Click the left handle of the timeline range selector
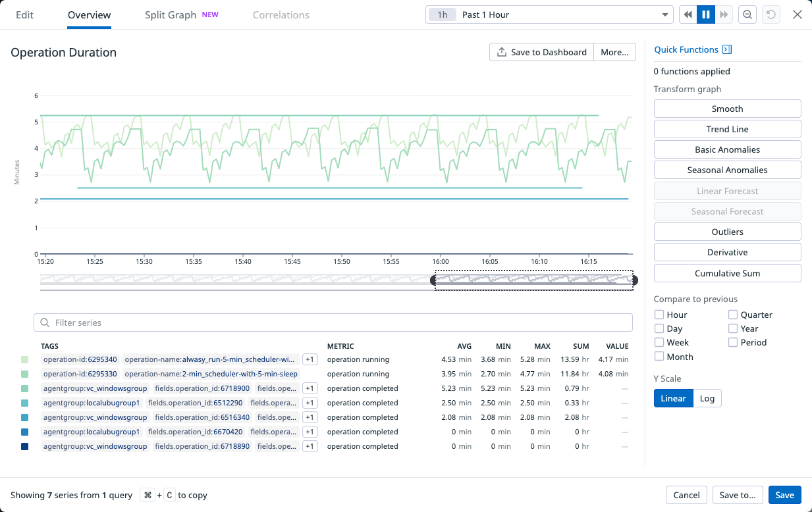This screenshot has width=812, height=512. pos(433,280)
